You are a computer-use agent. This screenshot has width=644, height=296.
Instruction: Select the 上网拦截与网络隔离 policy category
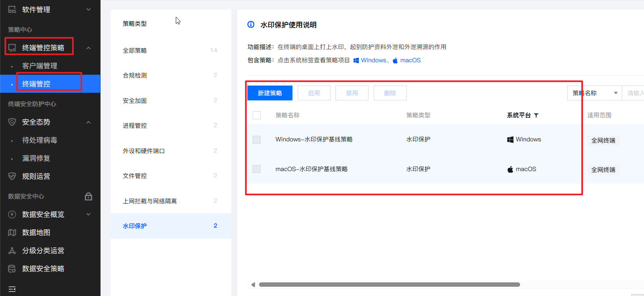pos(171,201)
